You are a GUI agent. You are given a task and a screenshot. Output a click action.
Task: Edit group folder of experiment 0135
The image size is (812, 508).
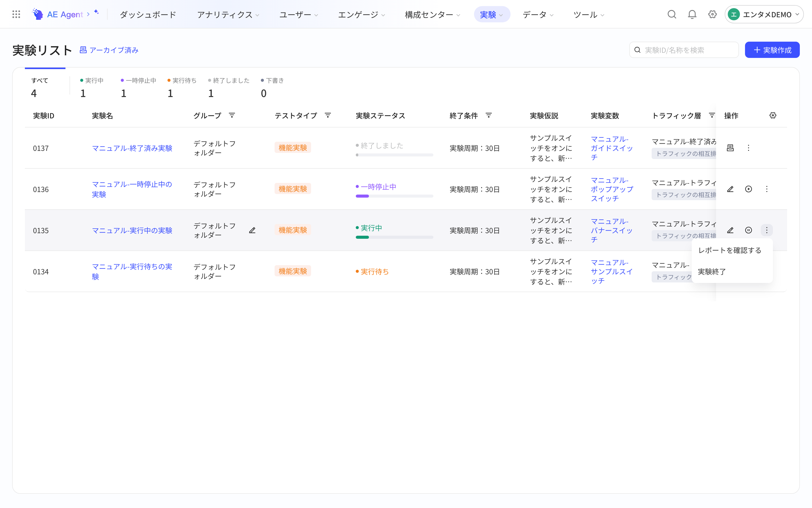click(x=252, y=230)
